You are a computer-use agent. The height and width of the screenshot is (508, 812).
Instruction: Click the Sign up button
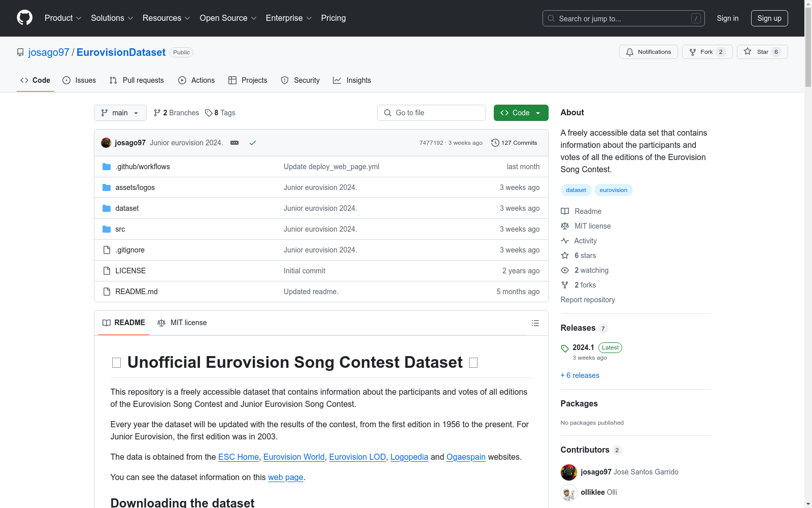(x=769, y=18)
